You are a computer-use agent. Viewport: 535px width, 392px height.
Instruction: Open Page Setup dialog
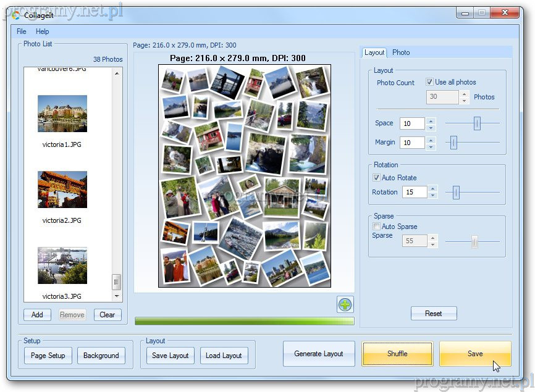(48, 356)
